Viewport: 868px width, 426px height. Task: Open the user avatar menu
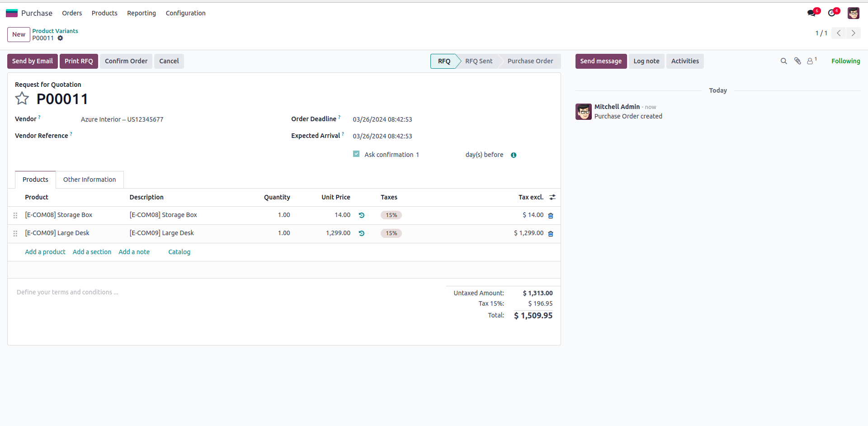(854, 13)
